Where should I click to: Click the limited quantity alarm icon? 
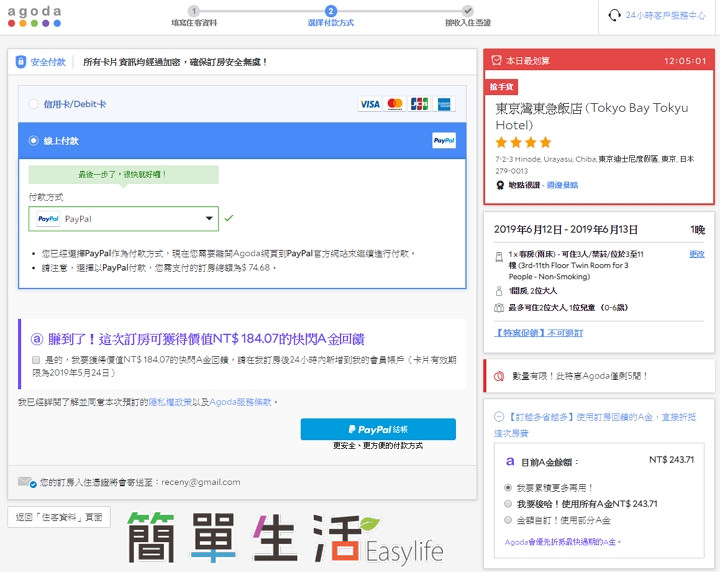pos(499,376)
